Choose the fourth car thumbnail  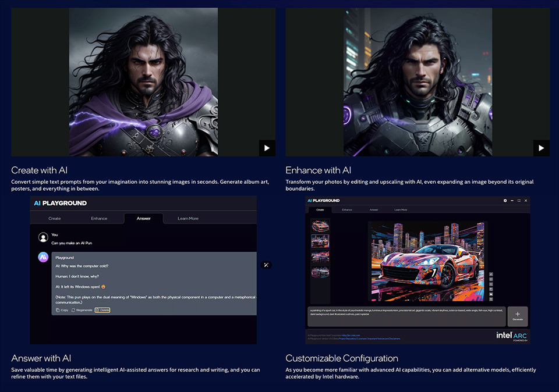[x=320, y=272]
